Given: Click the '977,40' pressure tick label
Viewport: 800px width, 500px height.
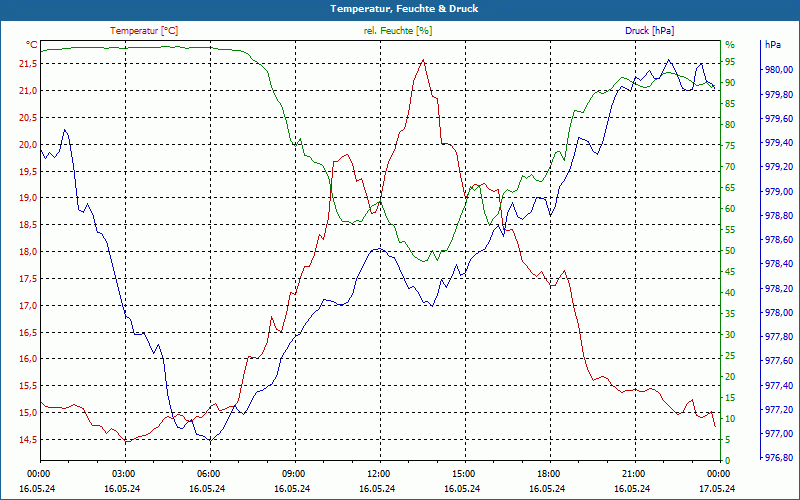Looking at the screenshot, I should coord(779,385).
